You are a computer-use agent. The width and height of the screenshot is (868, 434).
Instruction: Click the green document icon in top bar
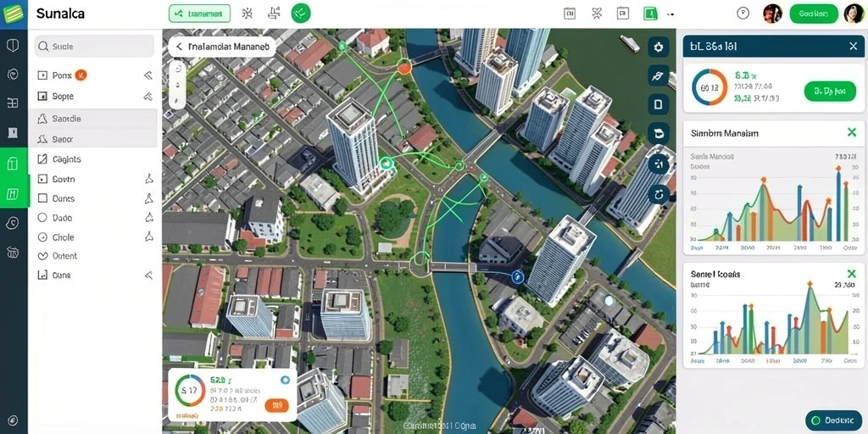coord(650,14)
